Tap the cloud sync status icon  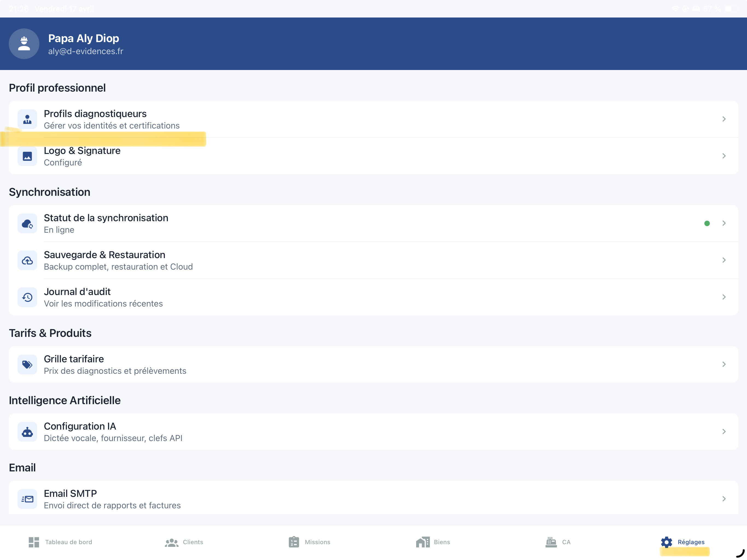(27, 224)
